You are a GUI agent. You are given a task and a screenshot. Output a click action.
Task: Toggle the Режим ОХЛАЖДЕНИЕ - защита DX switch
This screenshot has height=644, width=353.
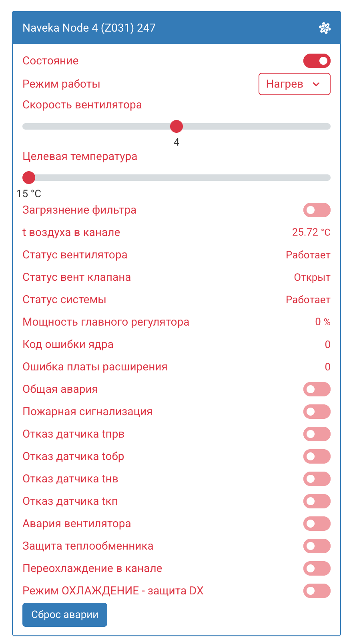tap(317, 591)
